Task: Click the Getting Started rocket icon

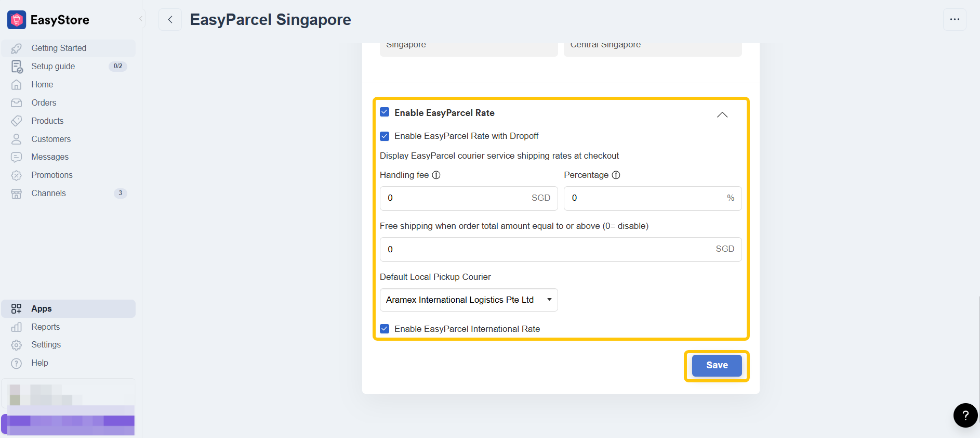Action: (17, 48)
